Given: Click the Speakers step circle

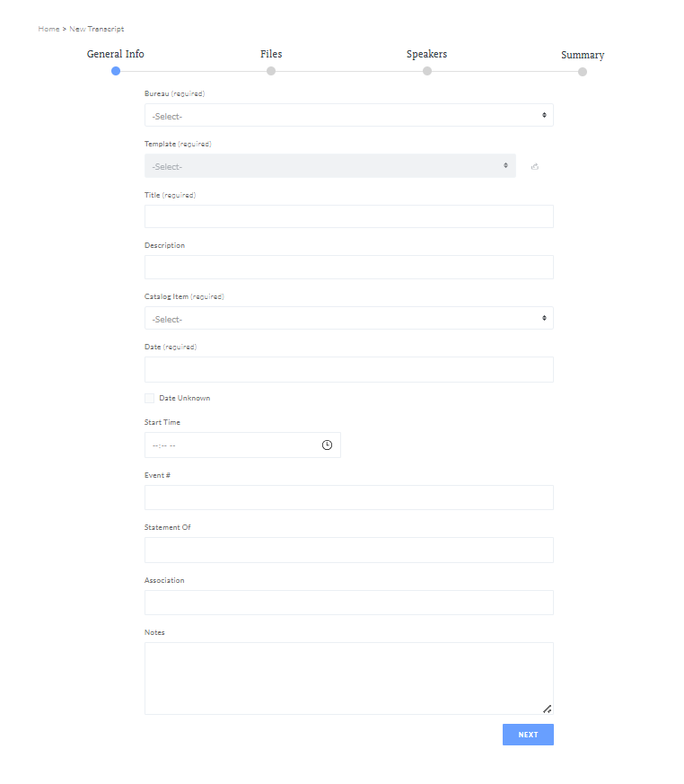Looking at the screenshot, I should [426, 71].
